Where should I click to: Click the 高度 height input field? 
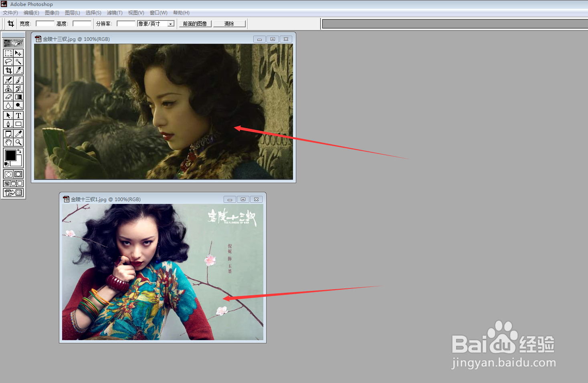pos(82,24)
